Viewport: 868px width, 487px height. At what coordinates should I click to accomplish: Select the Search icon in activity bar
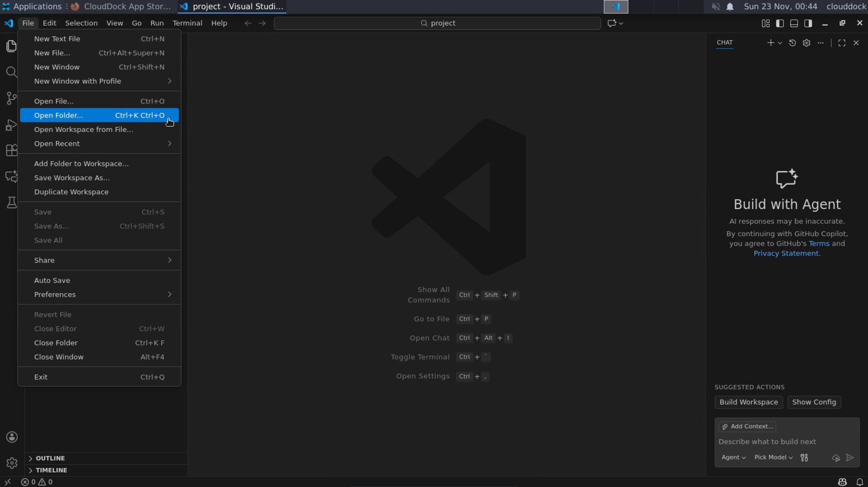[x=11, y=72]
